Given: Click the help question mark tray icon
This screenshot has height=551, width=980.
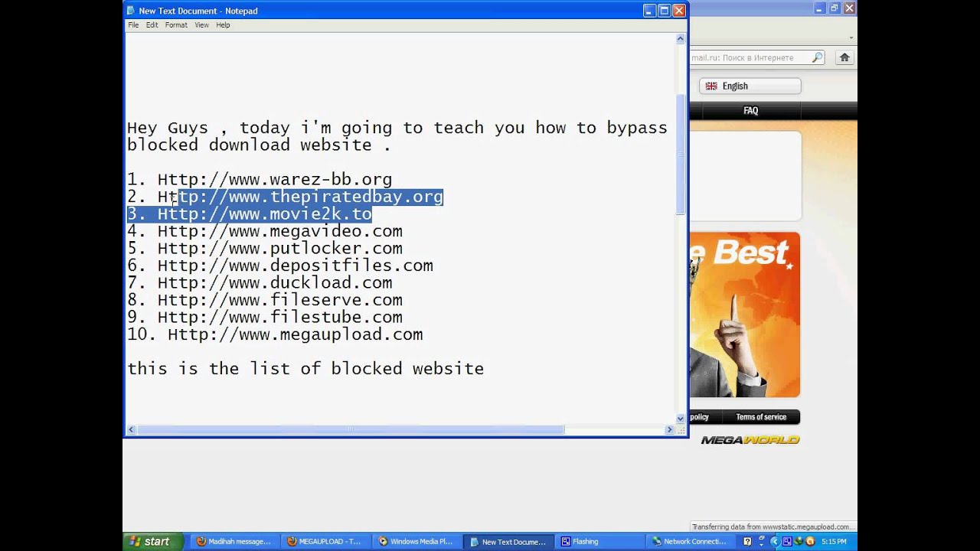Looking at the screenshot, I should [x=747, y=541].
